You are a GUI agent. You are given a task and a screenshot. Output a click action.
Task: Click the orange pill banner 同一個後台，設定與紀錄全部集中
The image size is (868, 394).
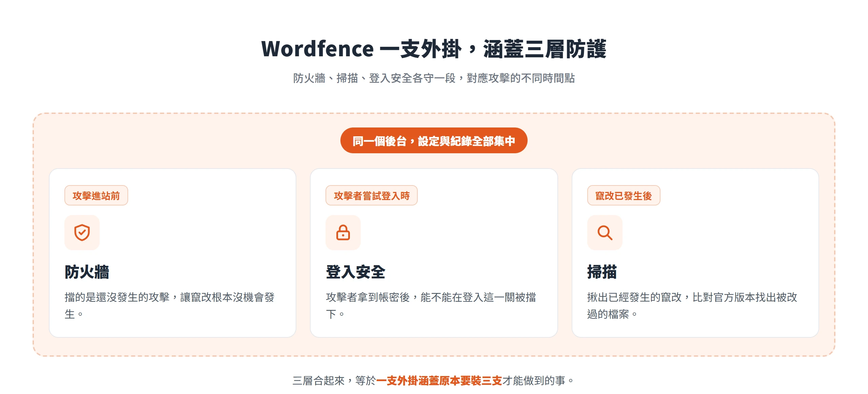(x=434, y=140)
